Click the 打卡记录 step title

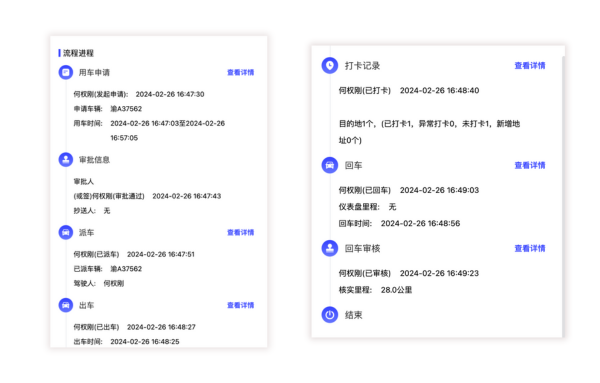(x=363, y=66)
